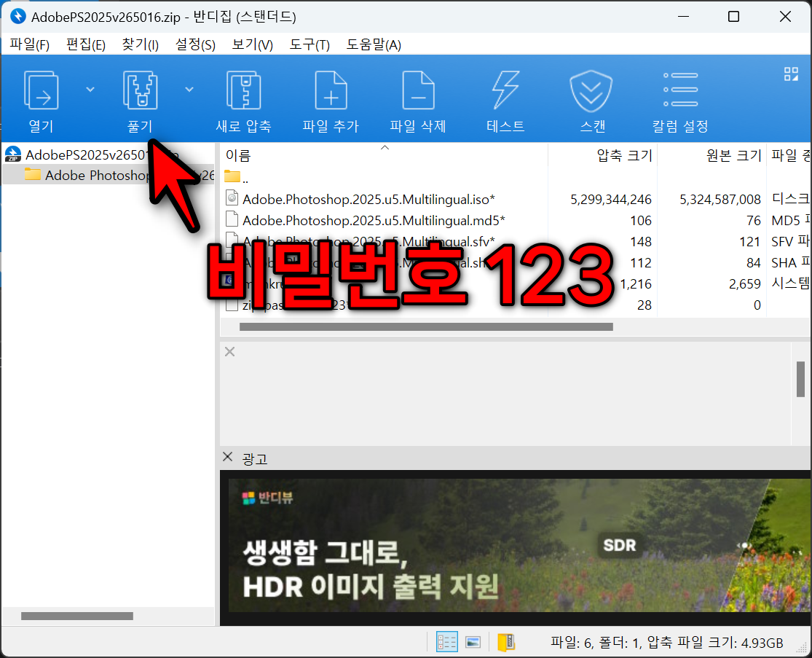Open the 도구(T) menu

(310, 44)
